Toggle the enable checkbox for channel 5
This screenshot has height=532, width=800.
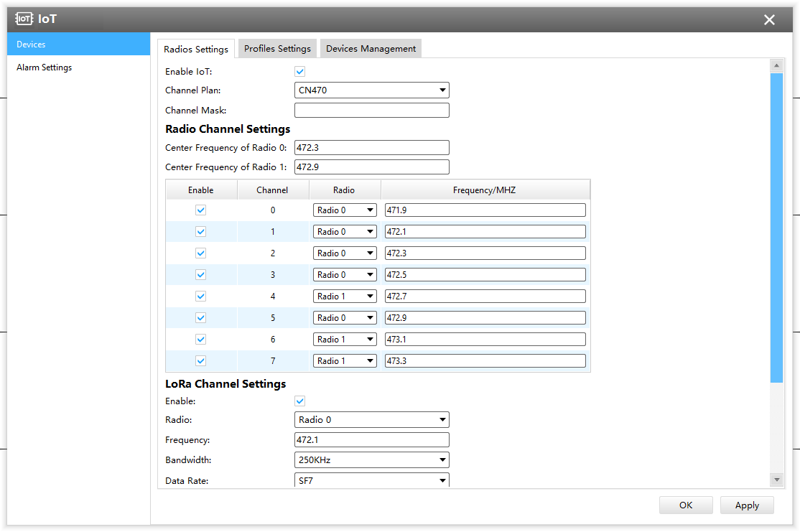click(x=200, y=318)
